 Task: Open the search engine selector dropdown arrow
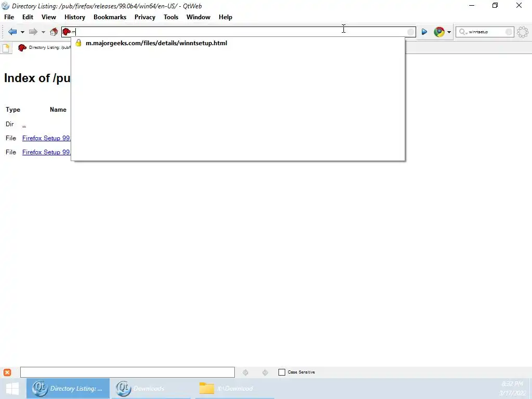coord(449,32)
